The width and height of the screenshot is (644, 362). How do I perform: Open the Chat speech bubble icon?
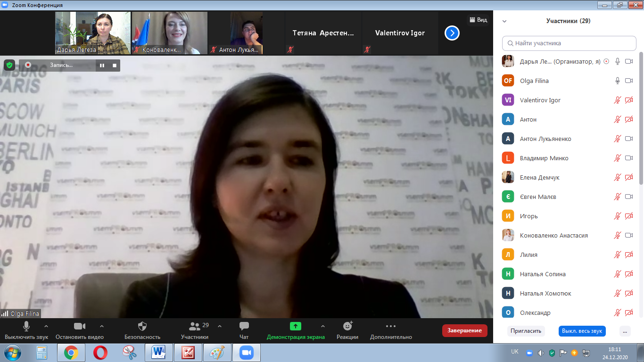click(244, 326)
